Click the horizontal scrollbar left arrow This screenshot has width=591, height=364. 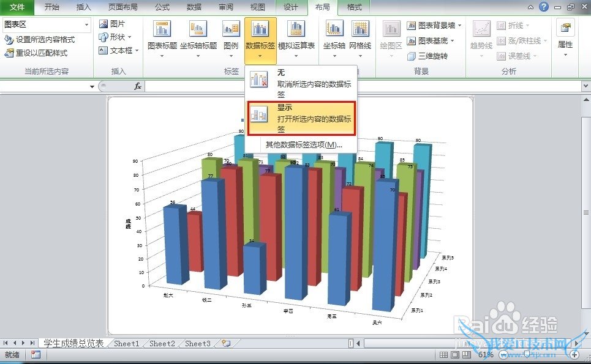point(358,343)
